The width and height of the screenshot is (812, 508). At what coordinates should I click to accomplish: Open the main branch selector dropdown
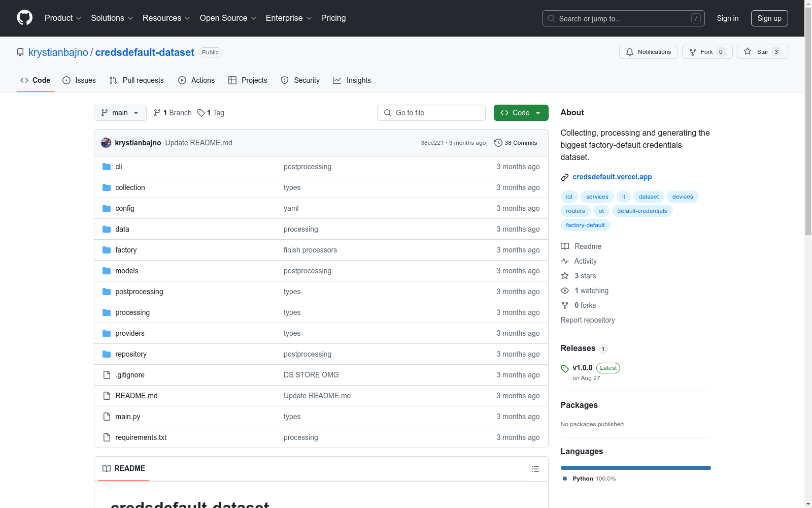(120, 113)
